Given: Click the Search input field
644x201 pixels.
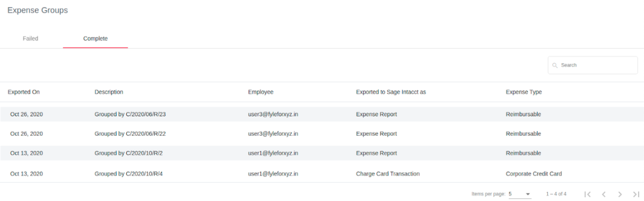Looking at the screenshot, I should [592, 65].
